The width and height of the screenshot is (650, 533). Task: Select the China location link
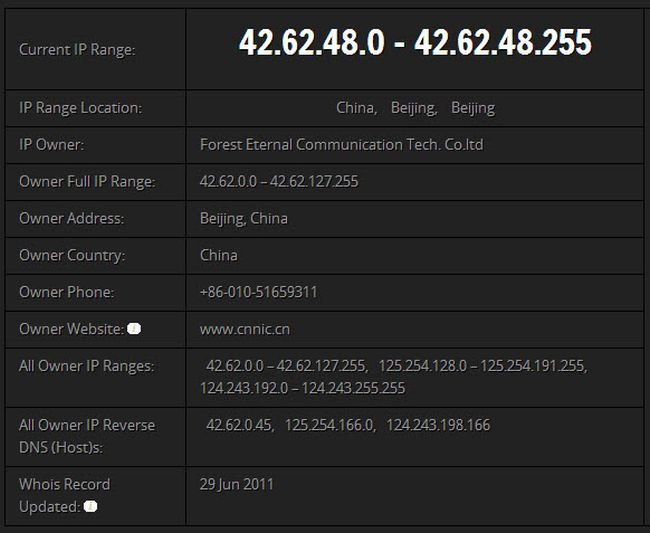coord(355,108)
